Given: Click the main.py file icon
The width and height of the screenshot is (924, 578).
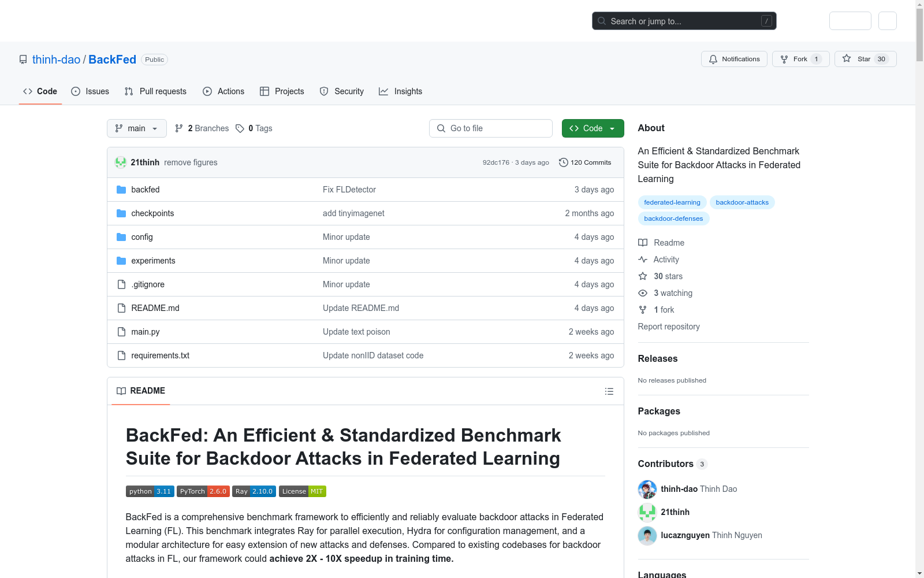Looking at the screenshot, I should (121, 332).
